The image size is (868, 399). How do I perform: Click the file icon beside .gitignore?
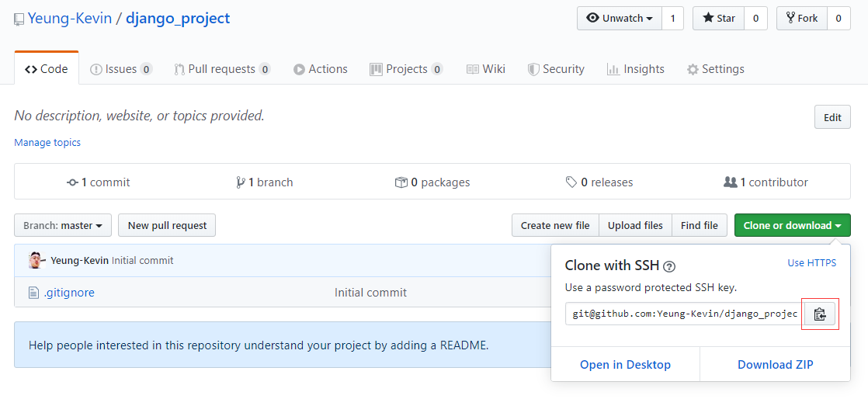pos(33,293)
